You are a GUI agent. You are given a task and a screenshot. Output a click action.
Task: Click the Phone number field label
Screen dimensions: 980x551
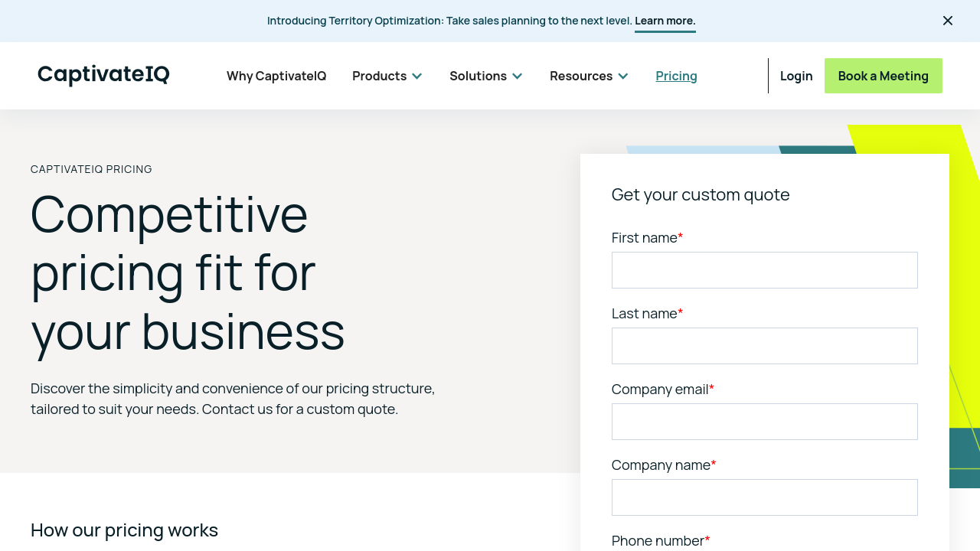(658, 541)
